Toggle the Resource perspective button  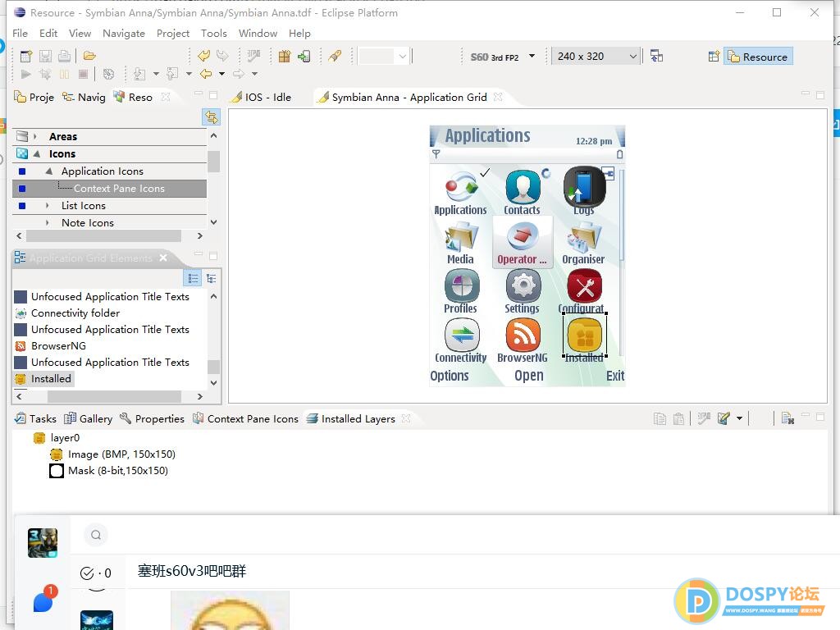click(x=758, y=57)
